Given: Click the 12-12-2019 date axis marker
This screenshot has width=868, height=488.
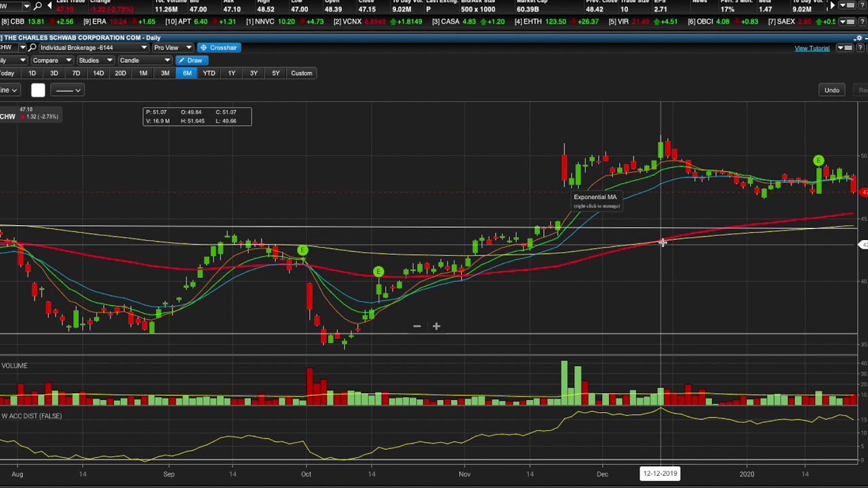Looking at the screenshot, I should (660, 474).
